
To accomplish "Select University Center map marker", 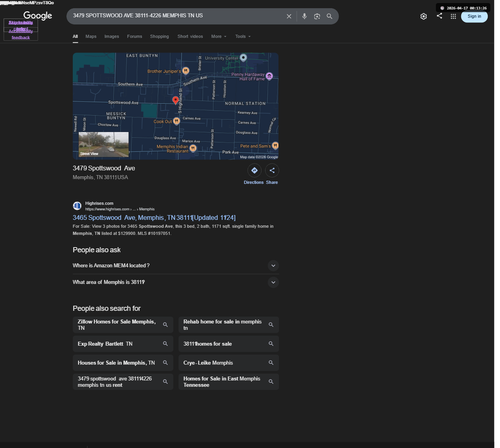I will [244, 58].
